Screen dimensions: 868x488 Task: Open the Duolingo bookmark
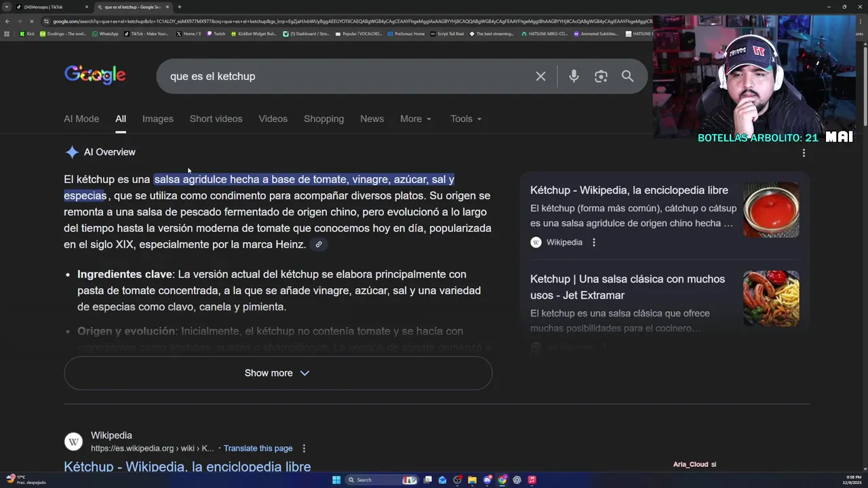pos(63,33)
